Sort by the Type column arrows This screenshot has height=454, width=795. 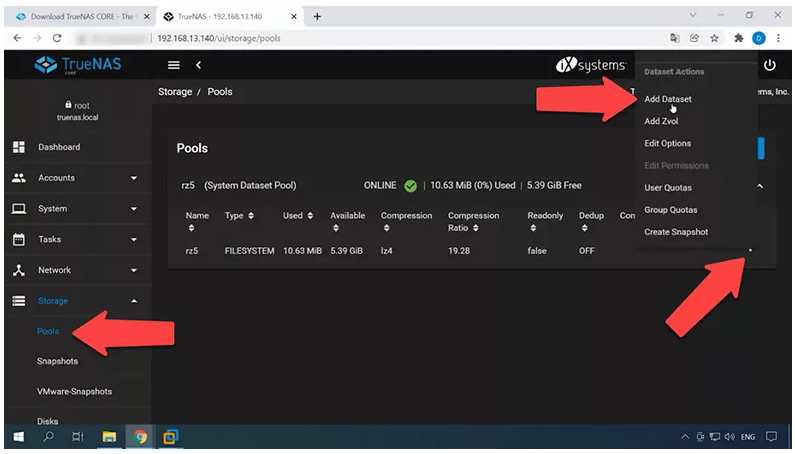[x=250, y=216]
